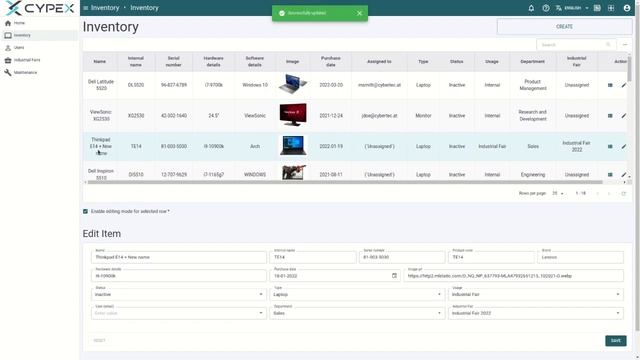640x360 pixels.
Task: Sort by Purchase date column header
Action: pos(331,61)
